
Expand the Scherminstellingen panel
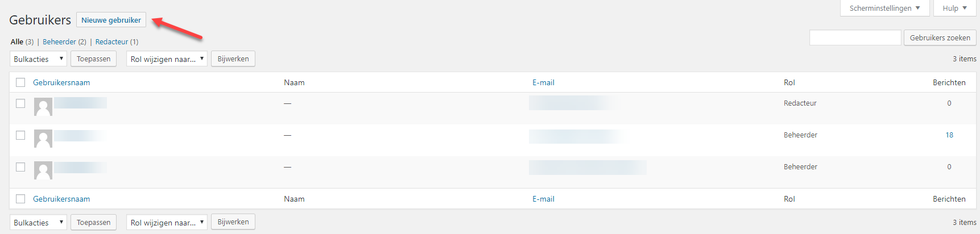tap(884, 8)
